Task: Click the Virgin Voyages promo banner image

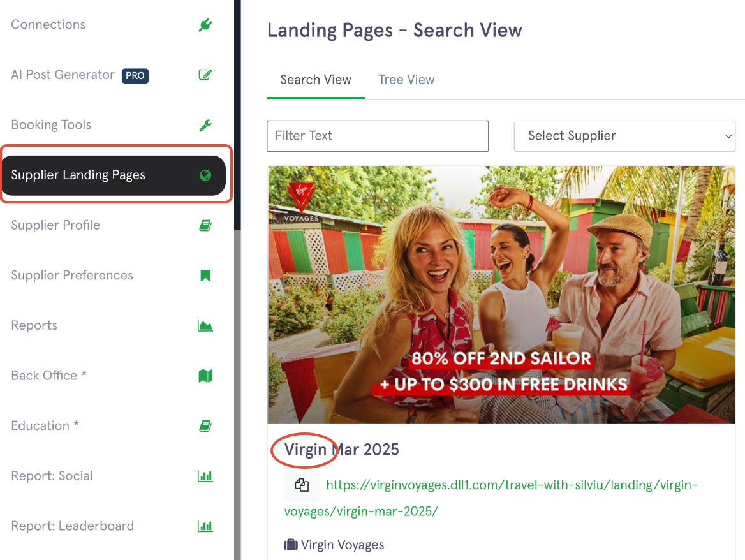Action: (x=501, y=295)
